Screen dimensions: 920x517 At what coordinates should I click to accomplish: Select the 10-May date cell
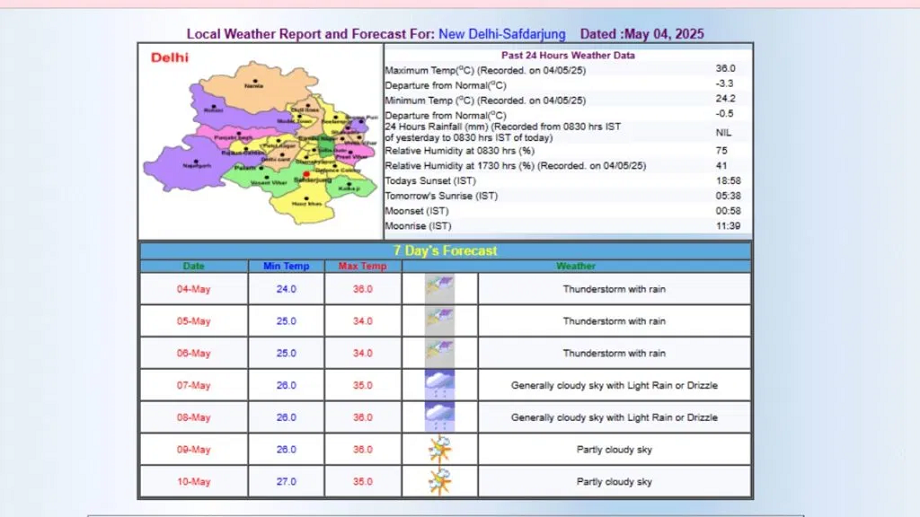[194, 481]
